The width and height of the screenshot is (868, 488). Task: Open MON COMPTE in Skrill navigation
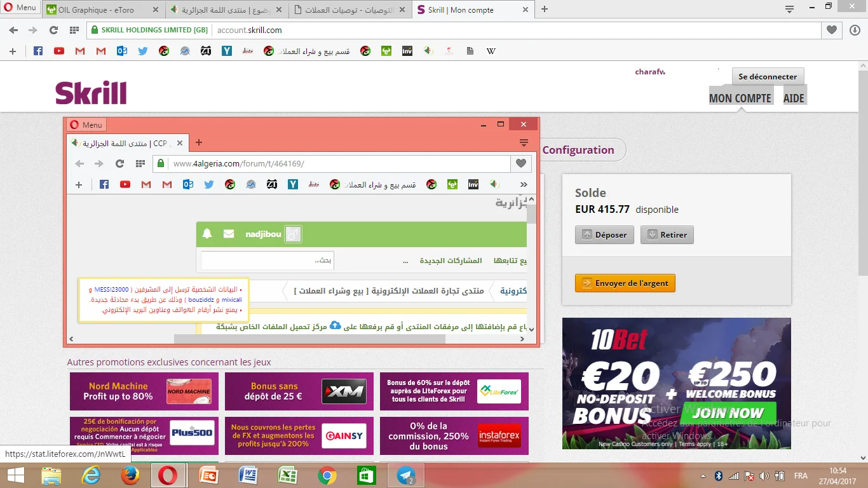coord(740,98)
